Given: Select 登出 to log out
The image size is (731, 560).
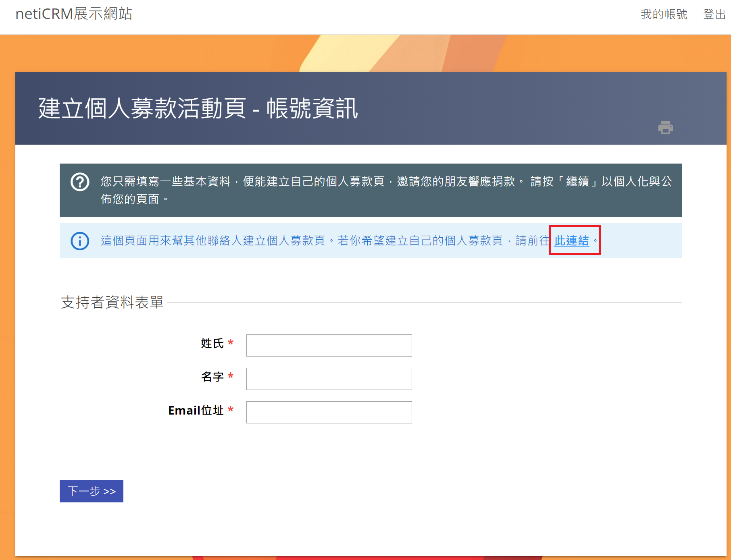Looking at the screenshot, I should point(714,14).
